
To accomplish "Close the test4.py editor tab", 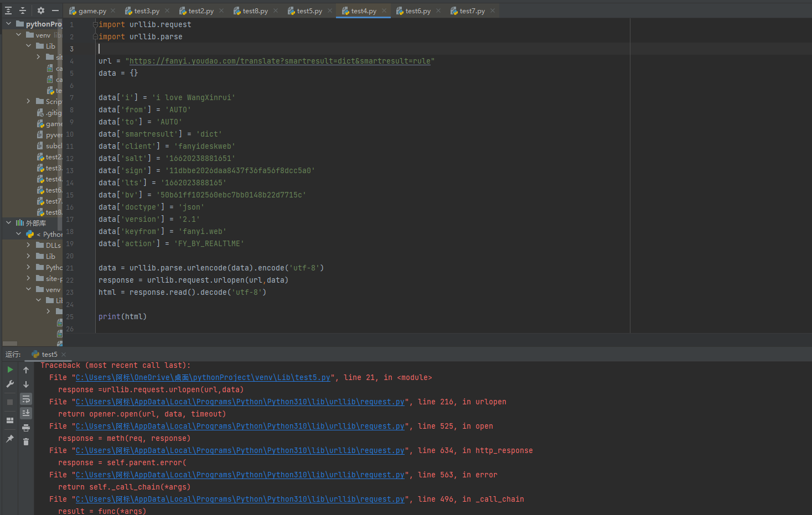I will [384, 11].
